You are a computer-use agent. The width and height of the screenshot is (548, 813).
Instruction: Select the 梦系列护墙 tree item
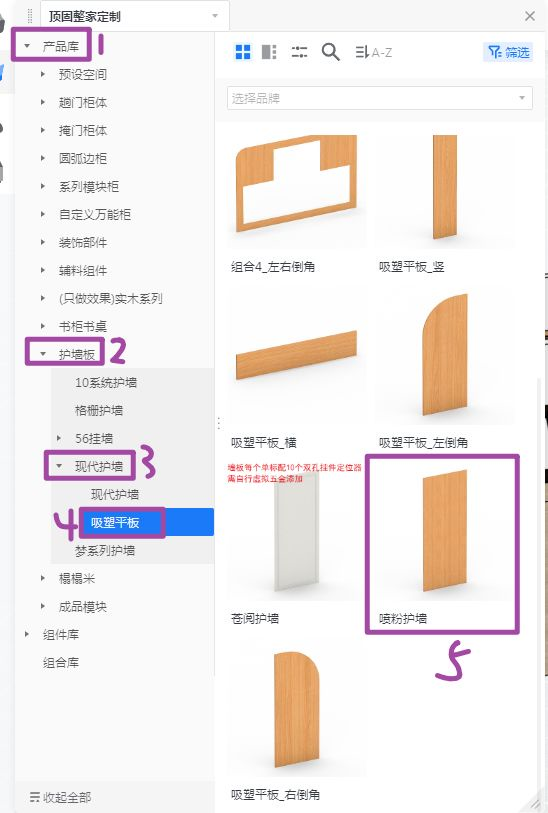[105, 551]
